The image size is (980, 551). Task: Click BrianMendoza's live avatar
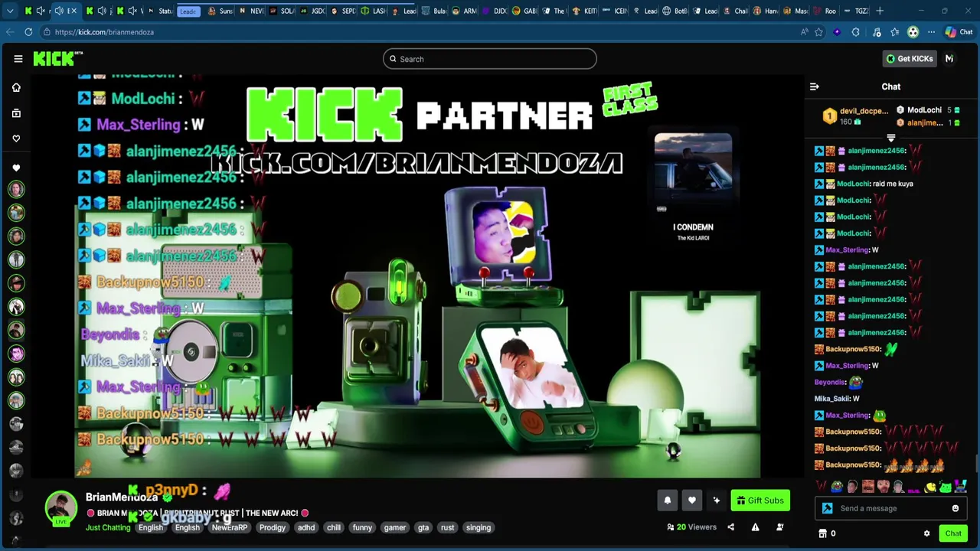coord(60,507)
